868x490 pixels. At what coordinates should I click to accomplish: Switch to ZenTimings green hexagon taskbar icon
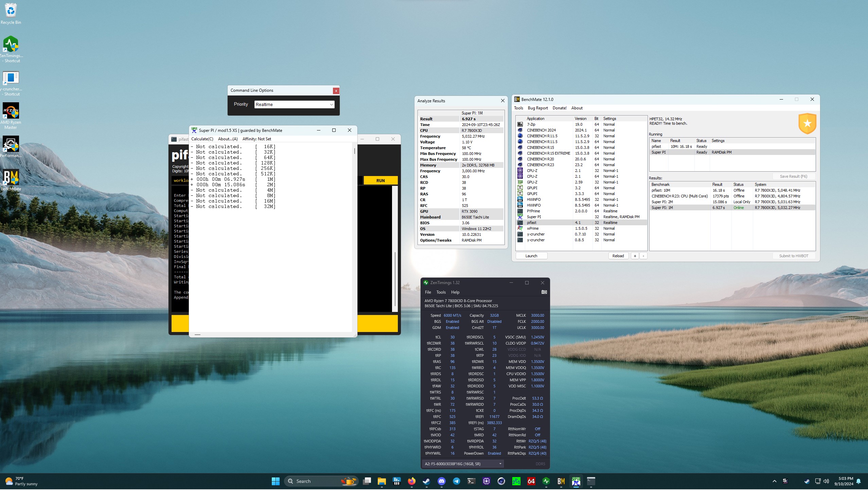546,482
